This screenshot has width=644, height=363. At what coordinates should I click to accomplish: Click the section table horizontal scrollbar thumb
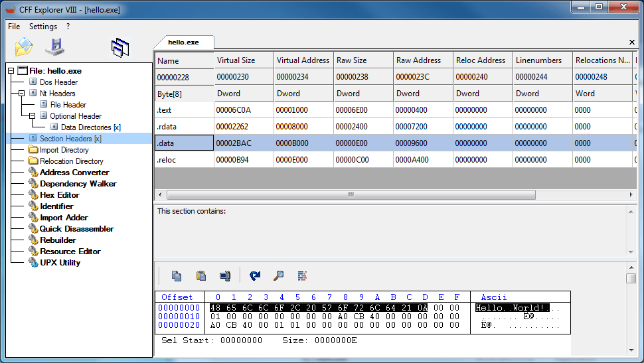tap(351, 194)
